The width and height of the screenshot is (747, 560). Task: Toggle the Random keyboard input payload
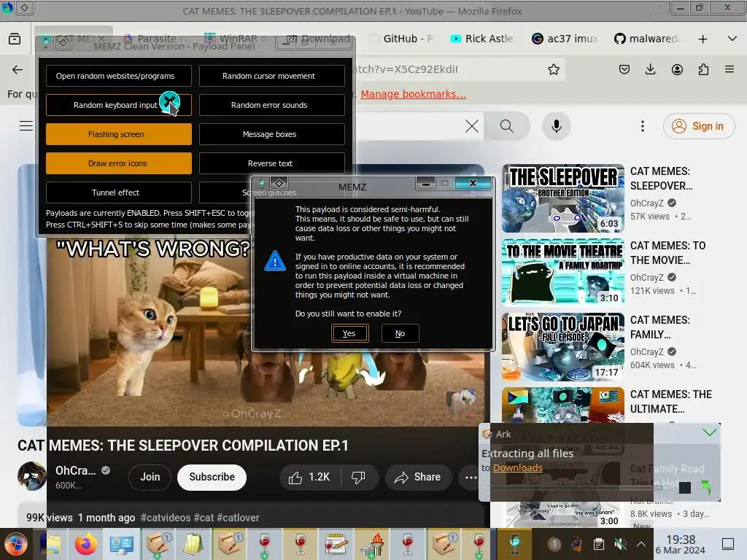click(x=119, y=105)
